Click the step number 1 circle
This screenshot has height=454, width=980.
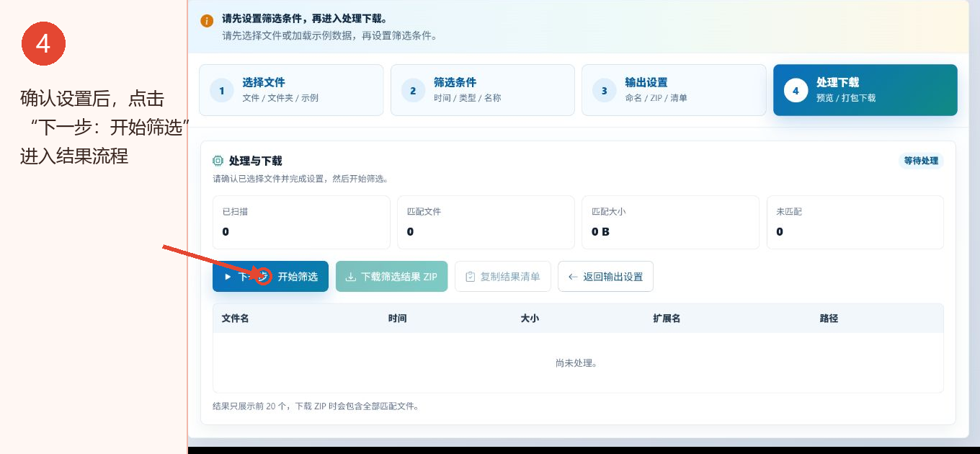coord(222,91)
